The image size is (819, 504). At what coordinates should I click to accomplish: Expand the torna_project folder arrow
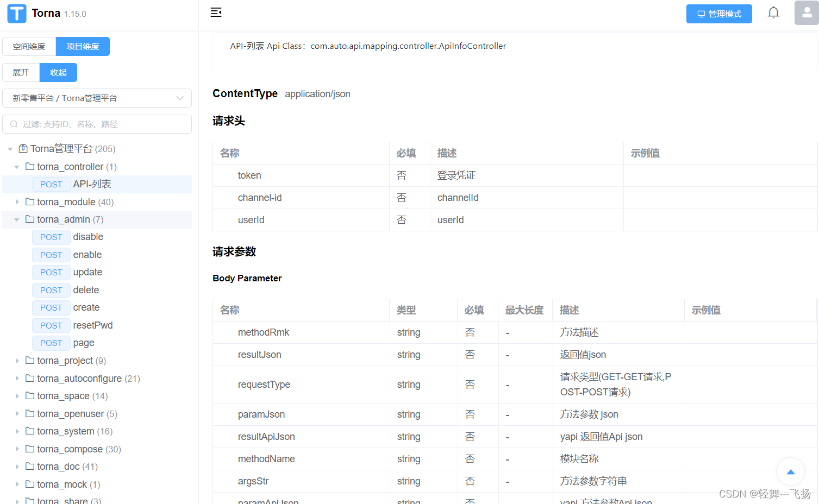pos(17,361)
